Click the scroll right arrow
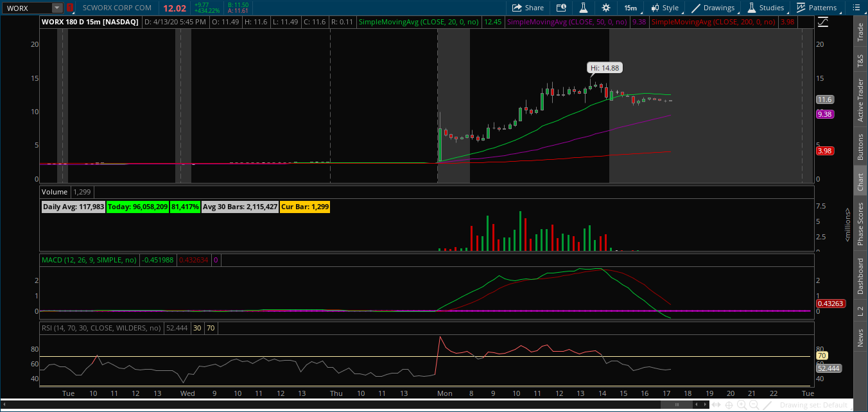This screenshot has height=412, width=868. coord(705,404)
